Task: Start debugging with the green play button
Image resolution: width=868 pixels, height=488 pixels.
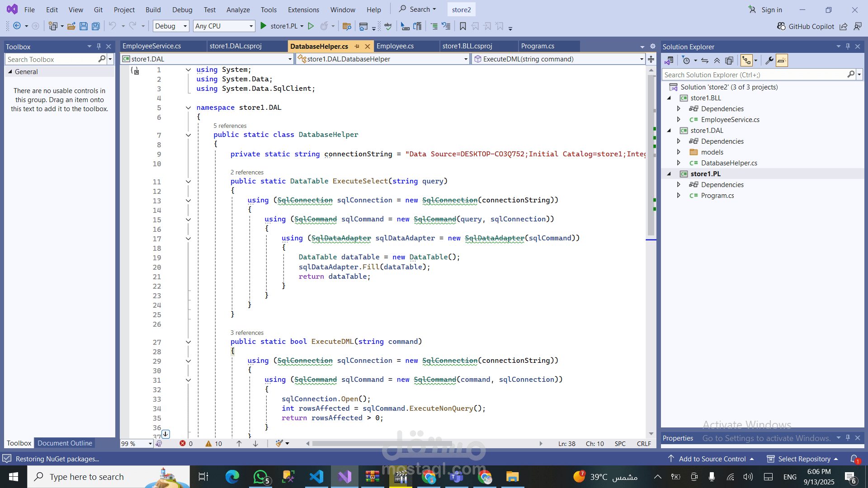Action: (264, 26)
